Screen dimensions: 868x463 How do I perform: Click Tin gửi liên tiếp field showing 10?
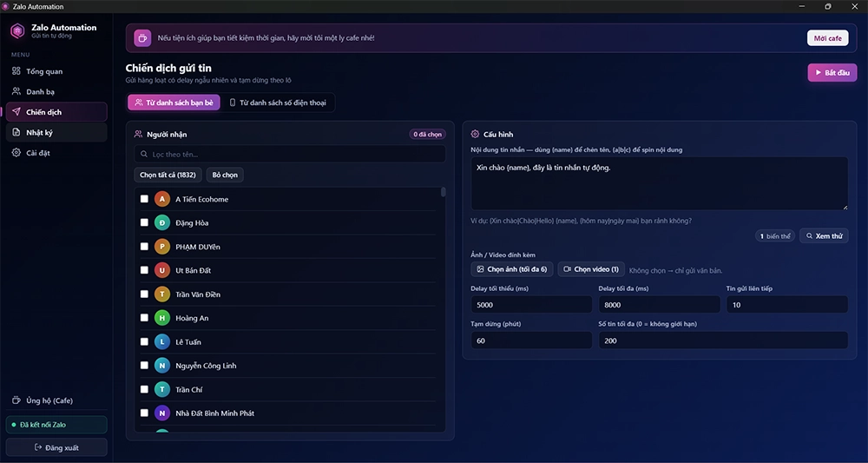[x=787, y=305]
